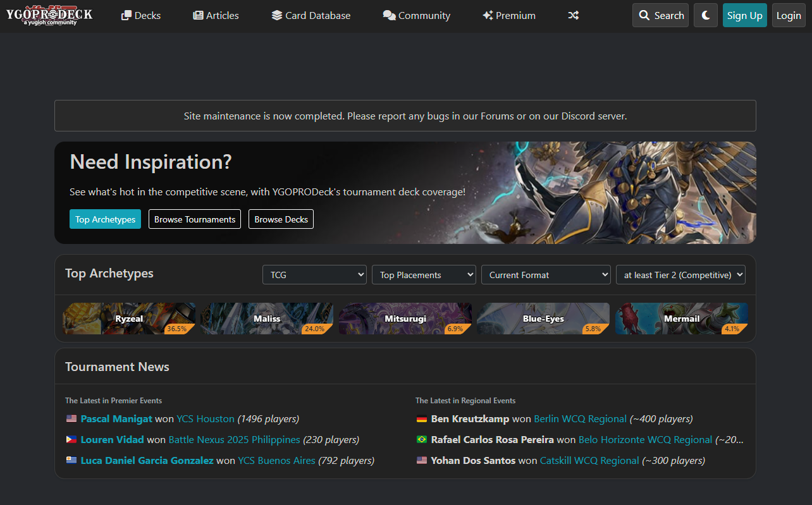The width and height of the screenshot is (812, 505).
Task: Open the Card Database menu
Action: point(311,15)
